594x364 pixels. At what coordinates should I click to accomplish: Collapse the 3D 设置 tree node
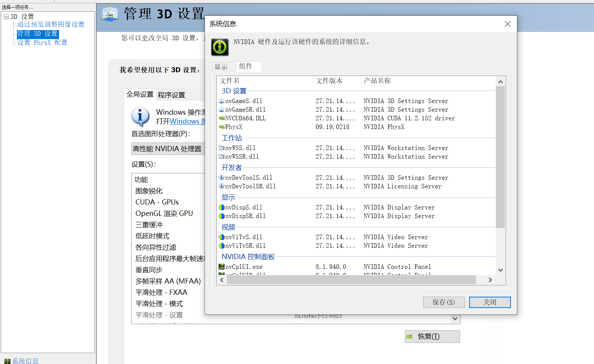pyautogui.click(x=6, y=17)
